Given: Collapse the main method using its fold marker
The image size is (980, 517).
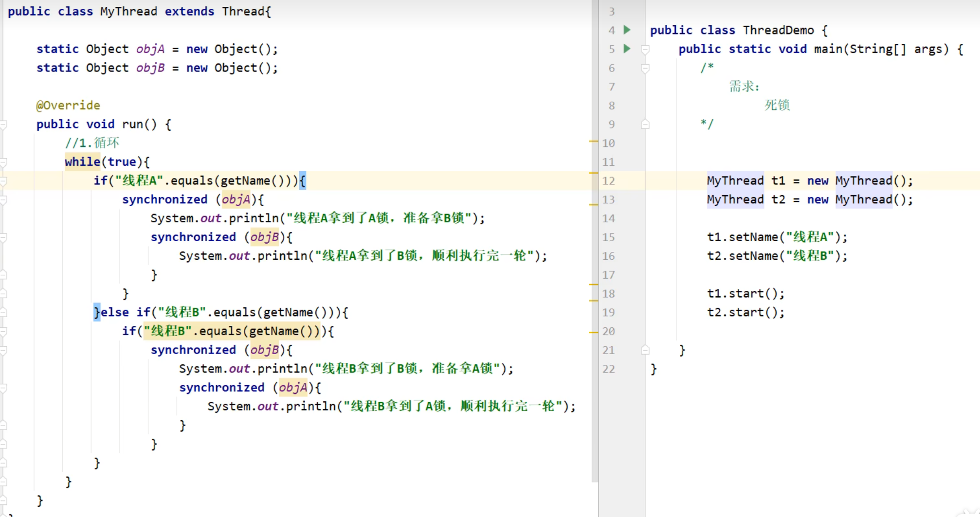Looking at the screenshot, I should pos(645,49).
